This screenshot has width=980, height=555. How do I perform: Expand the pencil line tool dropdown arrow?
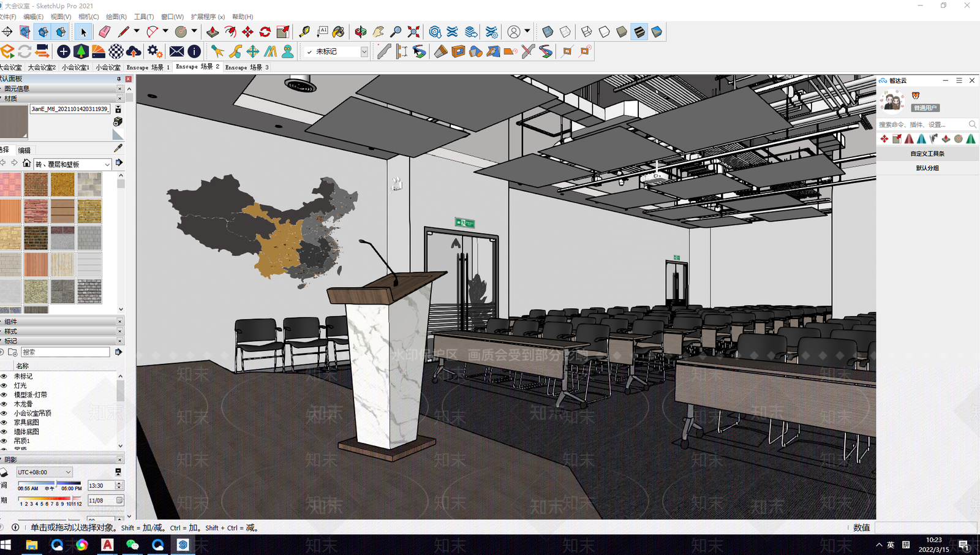pos(137,31)
